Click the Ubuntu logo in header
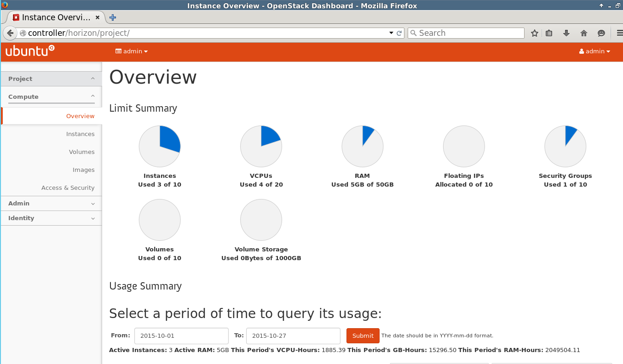The height and width of the screenshot is (364, 623). [30, 51]
